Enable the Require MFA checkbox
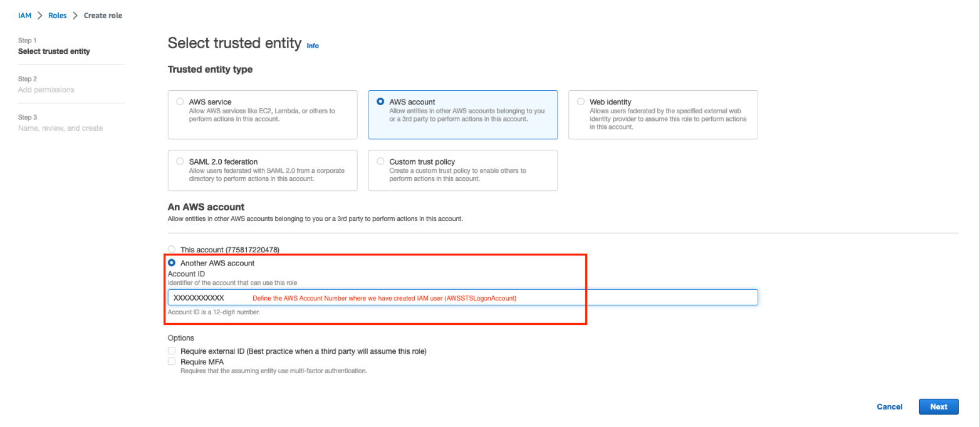 (x=172, y=361)
